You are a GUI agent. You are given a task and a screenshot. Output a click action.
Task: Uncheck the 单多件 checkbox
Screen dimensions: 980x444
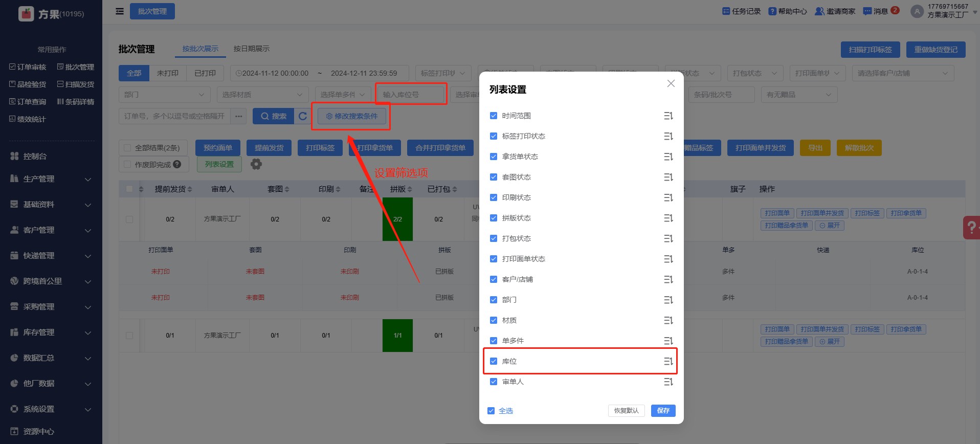[494, 341]
